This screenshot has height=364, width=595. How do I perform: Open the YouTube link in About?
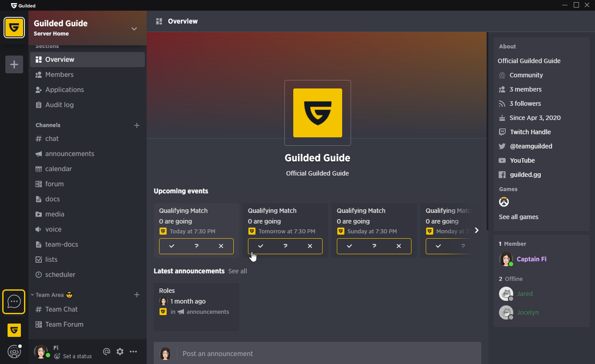click(x=523, y=160)
